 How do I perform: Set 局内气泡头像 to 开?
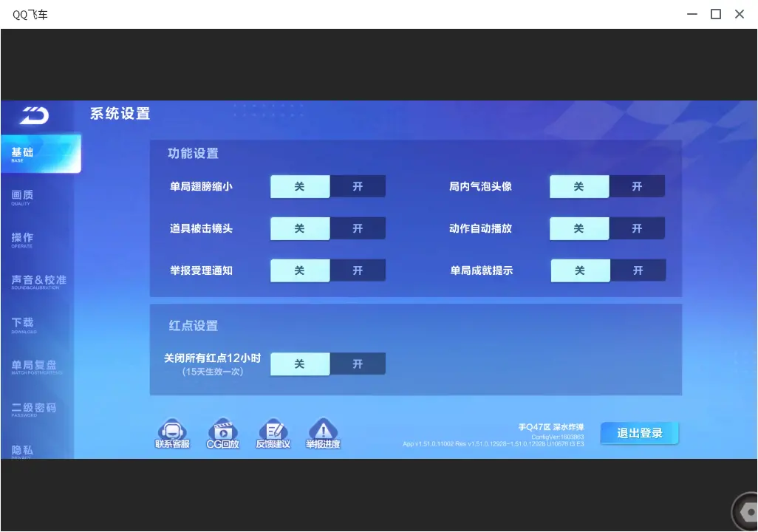637,187
